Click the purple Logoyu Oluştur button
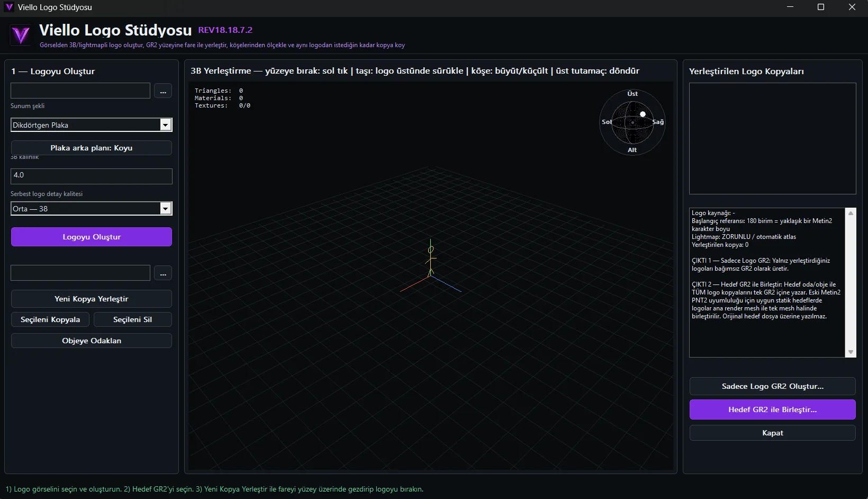The width and height of the screenshot is (868, 499). [x=92, y=237]
